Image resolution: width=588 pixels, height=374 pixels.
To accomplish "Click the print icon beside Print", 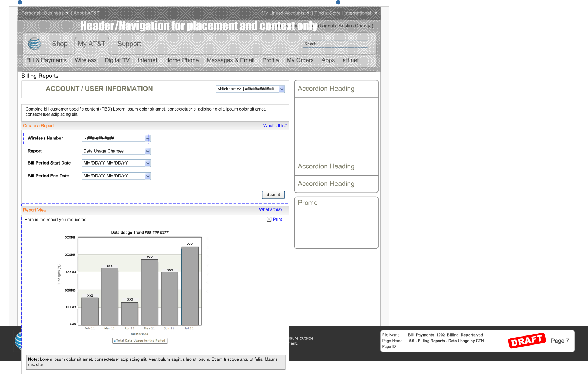I will click(269, 219).
